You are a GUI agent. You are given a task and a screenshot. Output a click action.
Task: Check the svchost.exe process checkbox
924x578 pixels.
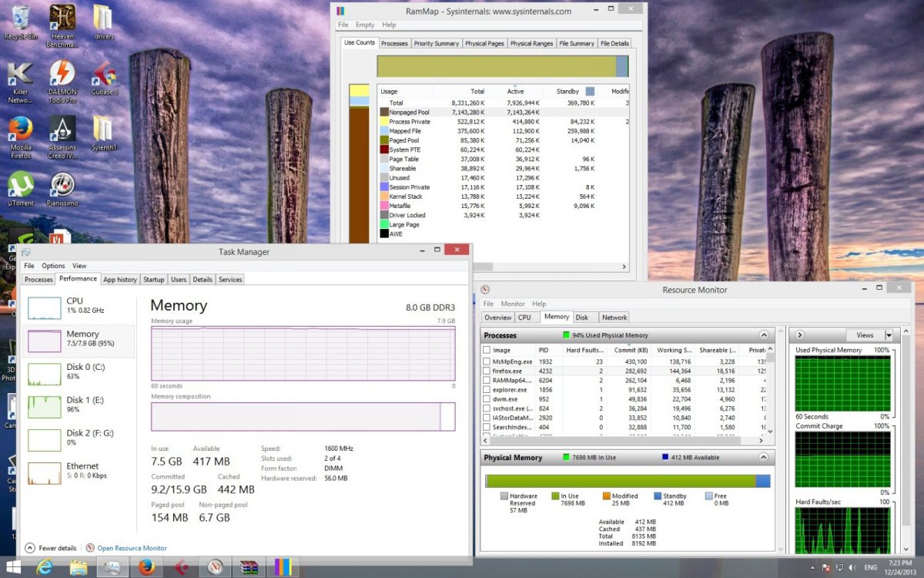486,408
